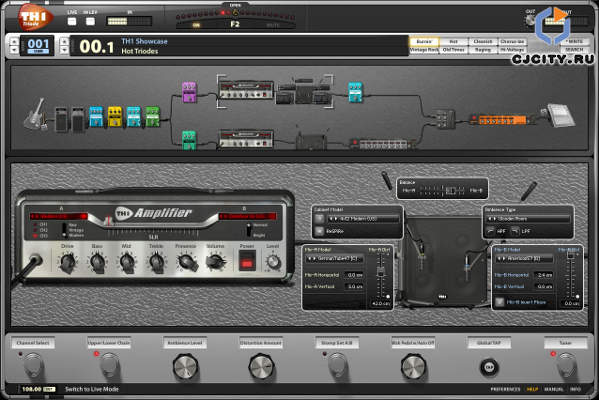Adjust the Mic-B level fader
The image size is (599, 400).
point(570,255)
